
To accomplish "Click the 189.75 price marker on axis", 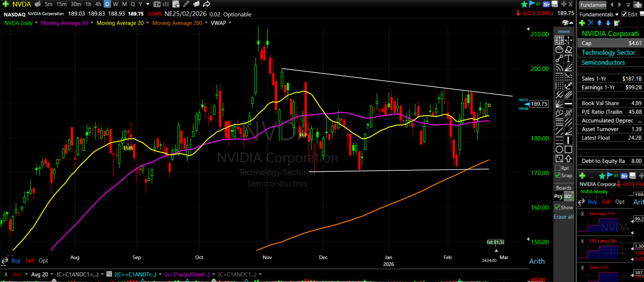I will pyautogui.click(x=539, y=104).
